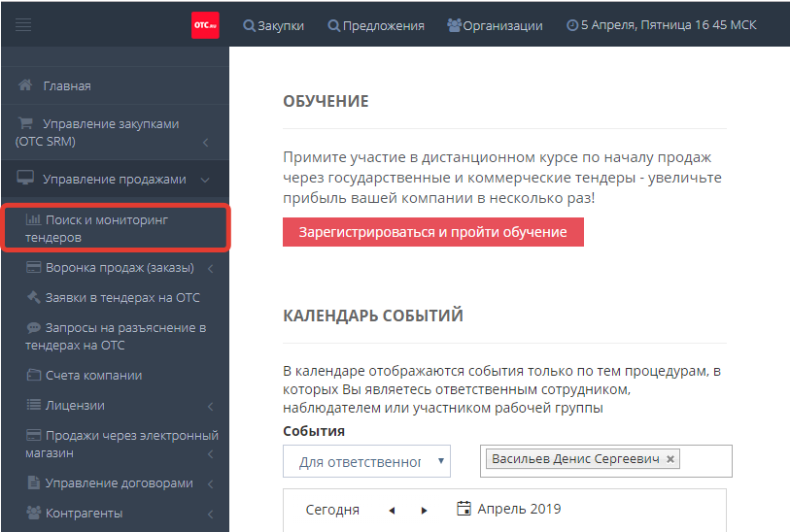Open Организации in the top navigation
Viewport: 790px width, 532px height.
(x=495, y=26)
